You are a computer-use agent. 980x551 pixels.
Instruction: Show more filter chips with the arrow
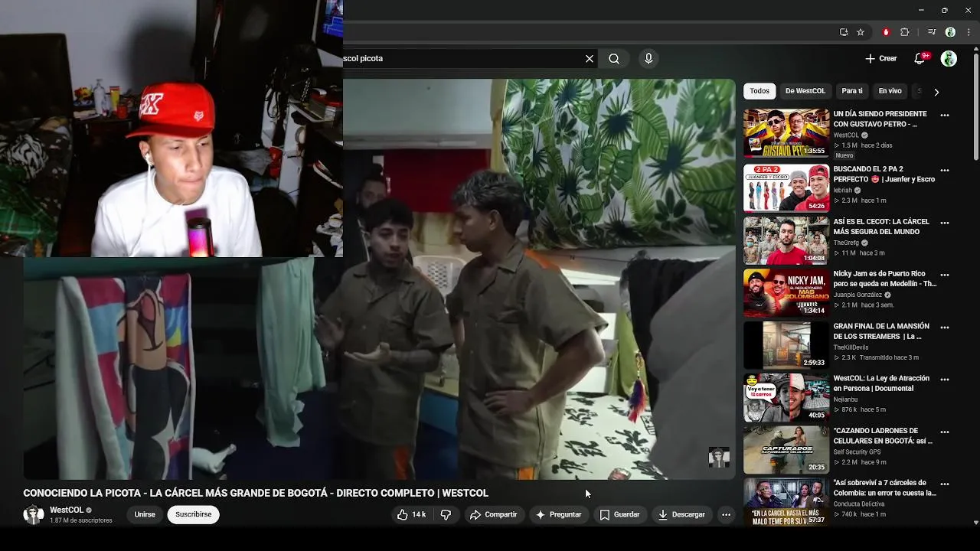[x=936, y=92]
